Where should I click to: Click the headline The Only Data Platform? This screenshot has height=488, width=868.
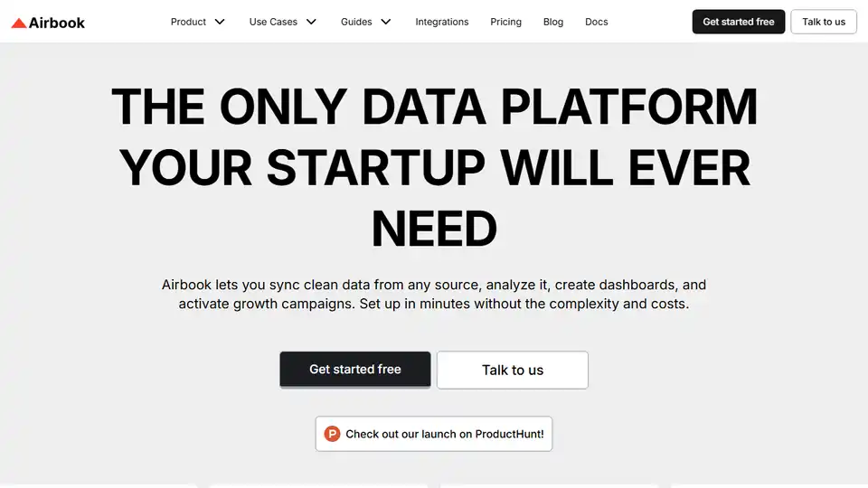pos(434,108)
